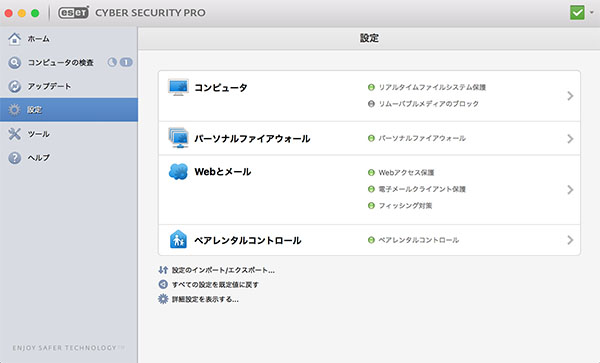
Task: Click the Webとメール cloud icon
Action: 178,172
